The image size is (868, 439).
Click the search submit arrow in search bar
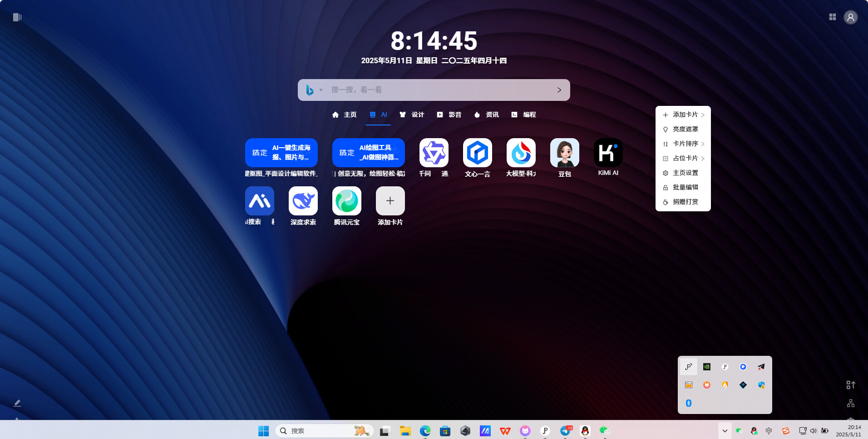[x=559, y=90]
